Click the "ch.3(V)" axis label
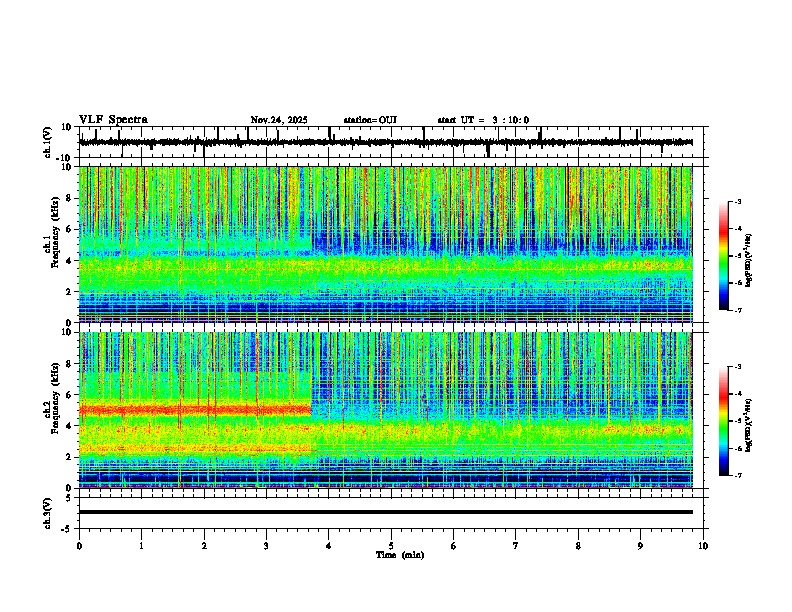This screenshot has width=792, height=612. [x=47, y=513]
